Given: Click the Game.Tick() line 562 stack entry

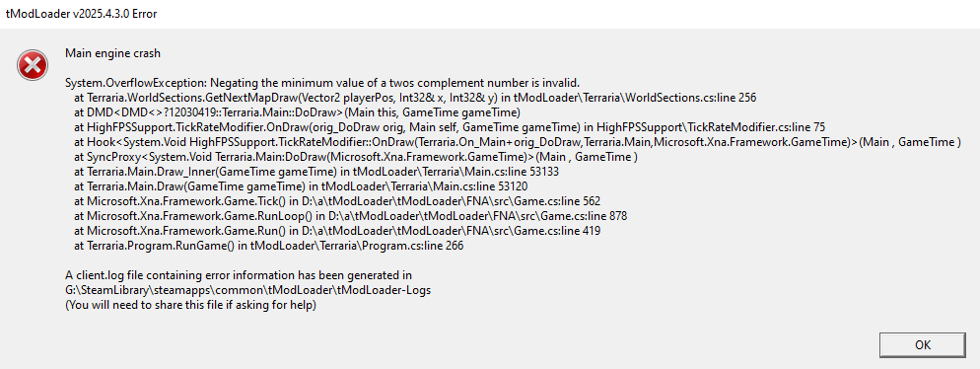Looking at the screenshot, I should 337,201.
